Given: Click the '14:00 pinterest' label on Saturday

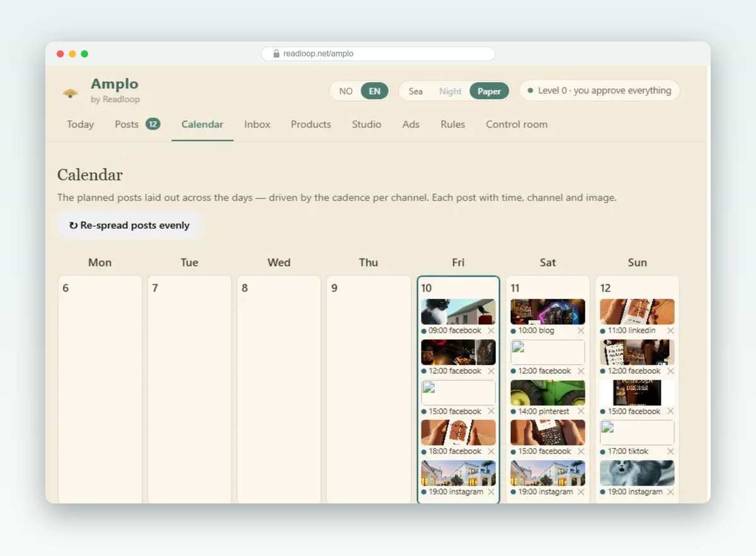Looking at the screenshot, I should coord(544,411).
